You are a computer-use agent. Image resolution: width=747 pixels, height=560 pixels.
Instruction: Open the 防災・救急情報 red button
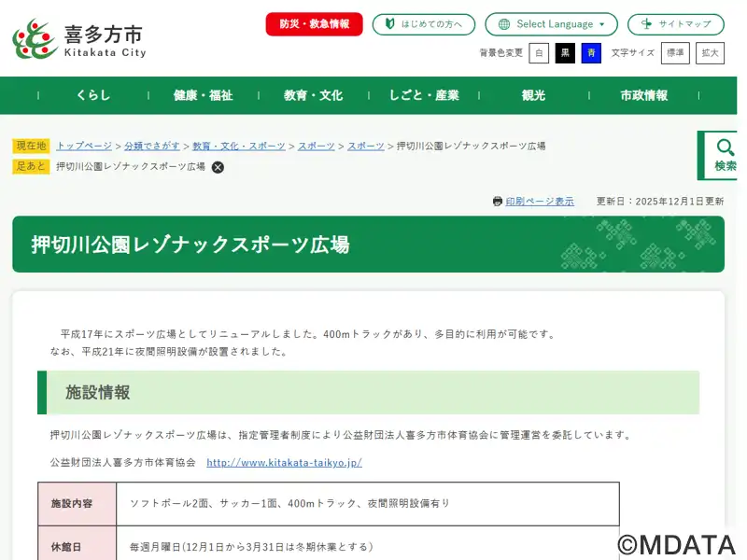[x=314, y=24]
